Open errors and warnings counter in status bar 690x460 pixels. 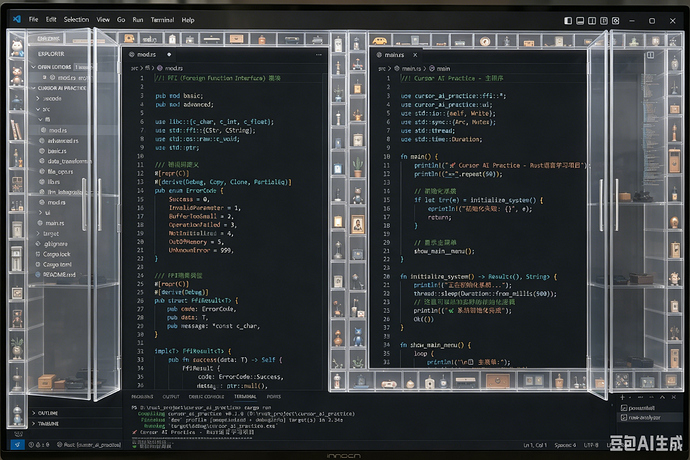(x=39, y=445)
